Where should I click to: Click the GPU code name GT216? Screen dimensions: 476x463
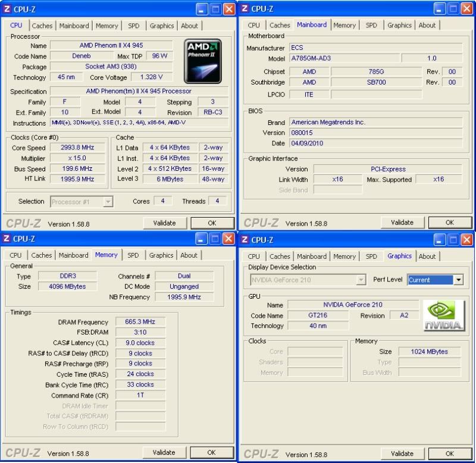click(318, 315)
